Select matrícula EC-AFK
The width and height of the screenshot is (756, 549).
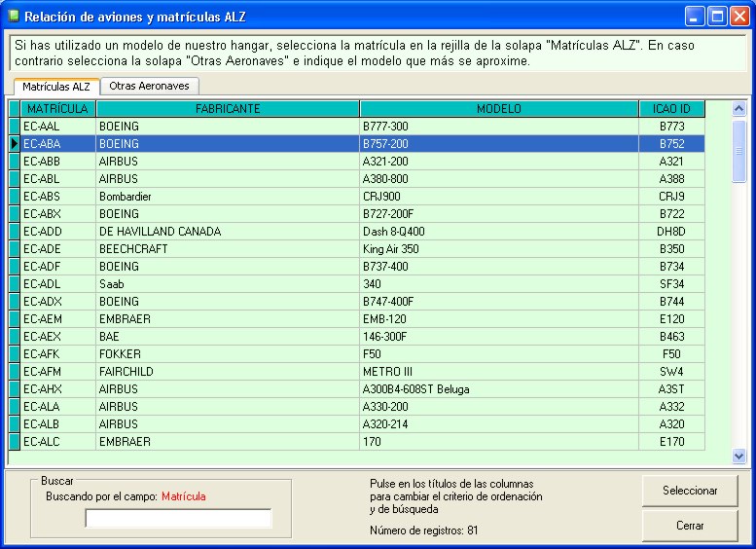(x=57, y=354)
